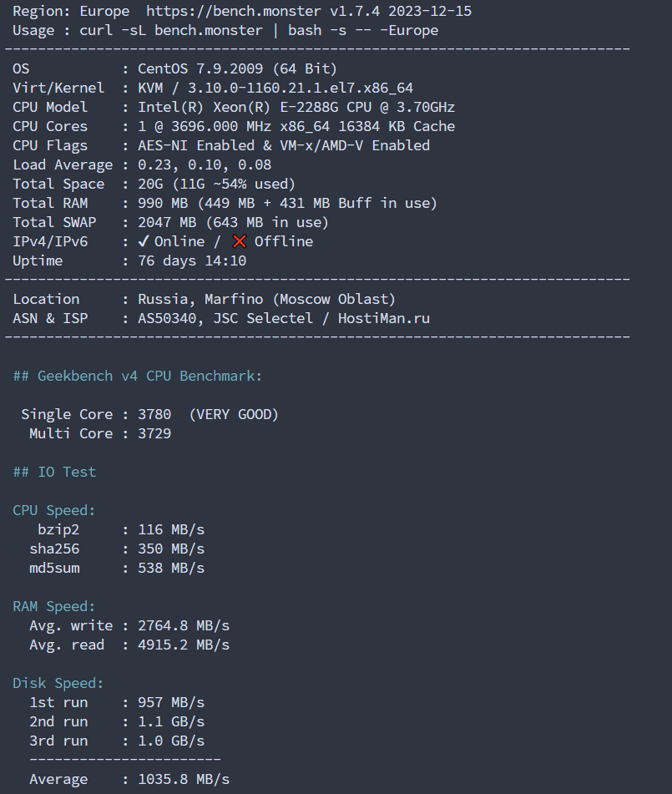Click the Online checkmark icon
The image size is (672, 794).
(144, 241)
